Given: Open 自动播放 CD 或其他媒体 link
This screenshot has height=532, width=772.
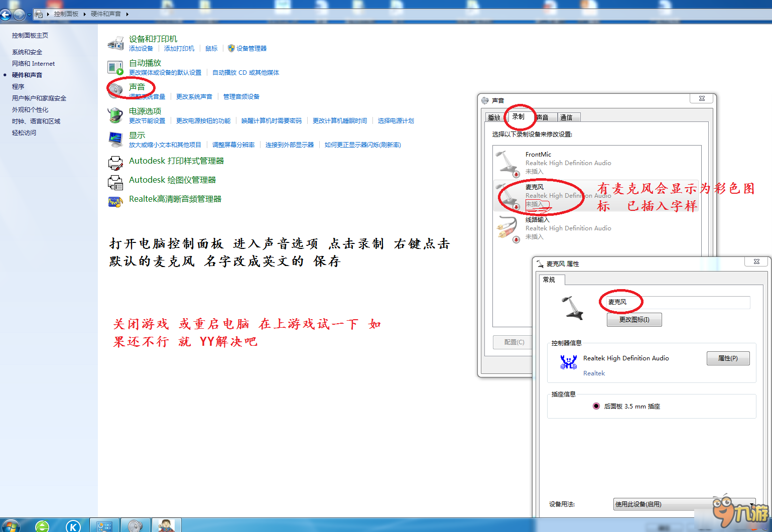Looking at the screenshot, I should pos(246,73).
